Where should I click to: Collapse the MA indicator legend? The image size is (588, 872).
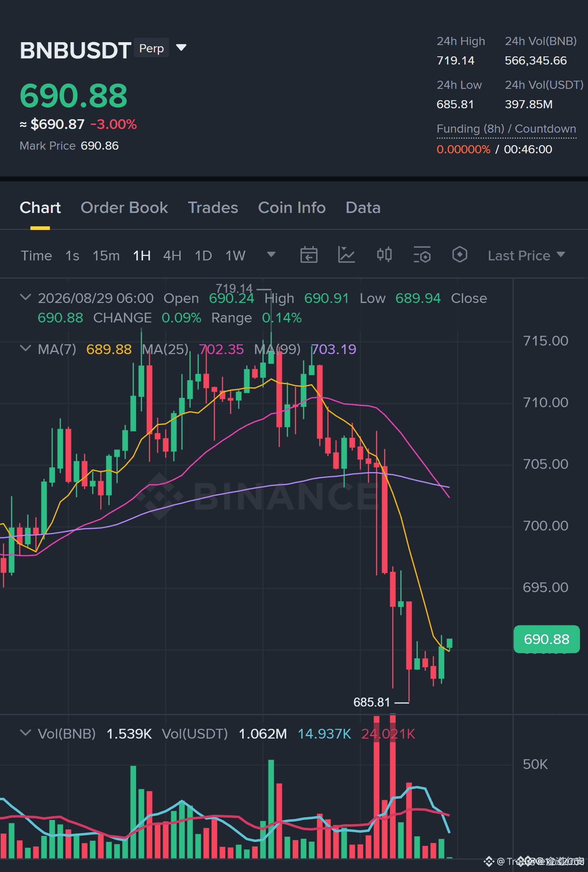click(x=26, y=348)
